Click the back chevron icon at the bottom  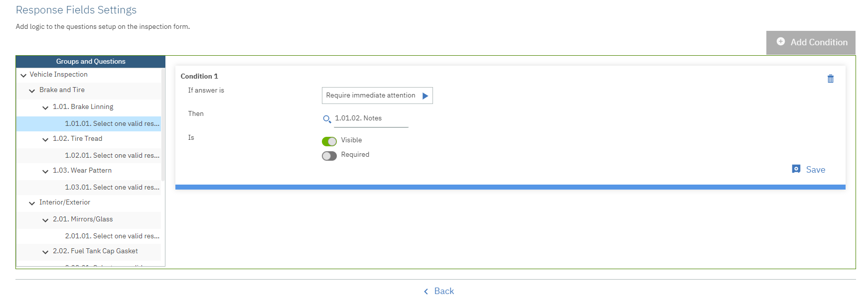(426, 292)
